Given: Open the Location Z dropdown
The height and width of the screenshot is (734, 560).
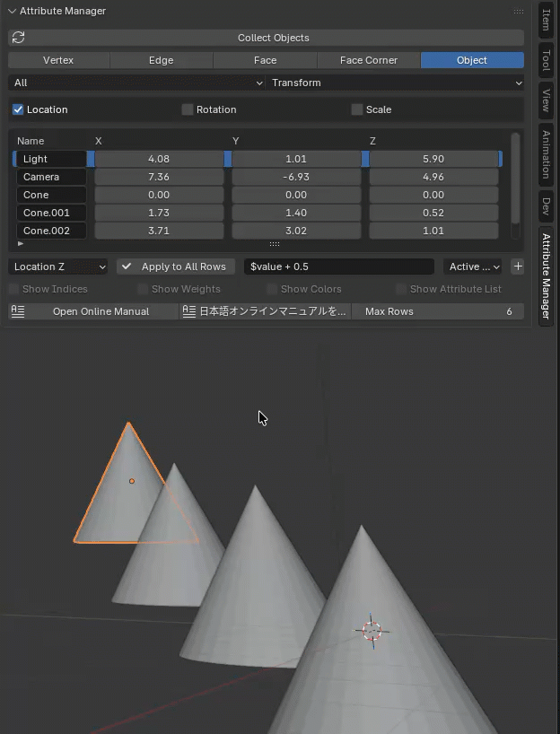Looking at the screenshot, I should coord(58,267).
